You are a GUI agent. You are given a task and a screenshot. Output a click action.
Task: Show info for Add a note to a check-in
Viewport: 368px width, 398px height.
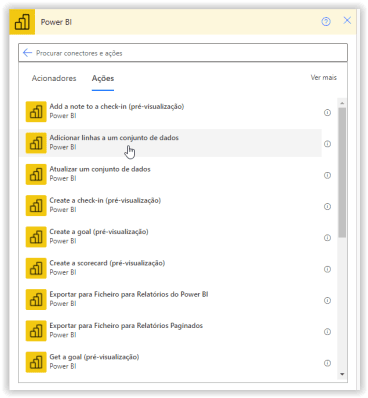(x=327, y=113)
